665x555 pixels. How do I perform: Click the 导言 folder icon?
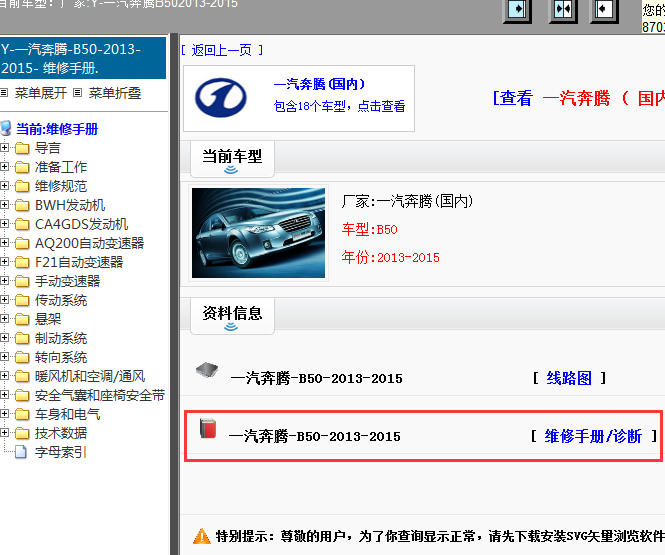click(x=22, y=148)
